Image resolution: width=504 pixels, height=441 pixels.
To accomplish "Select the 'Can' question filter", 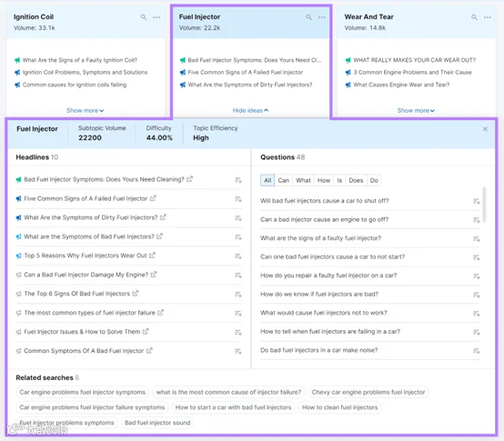I will pyautogui.click(x=283, y=181).
